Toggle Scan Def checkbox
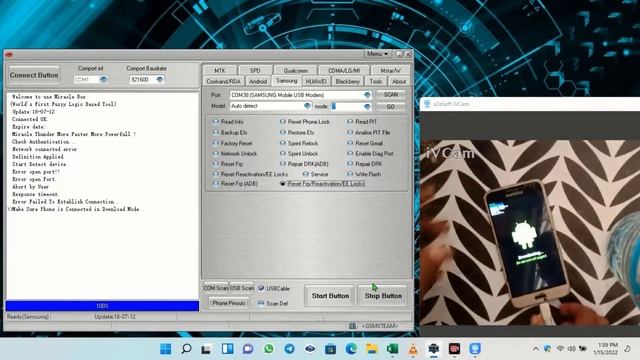Viewport: 640px width, 360px height. (x=261, y=303)
